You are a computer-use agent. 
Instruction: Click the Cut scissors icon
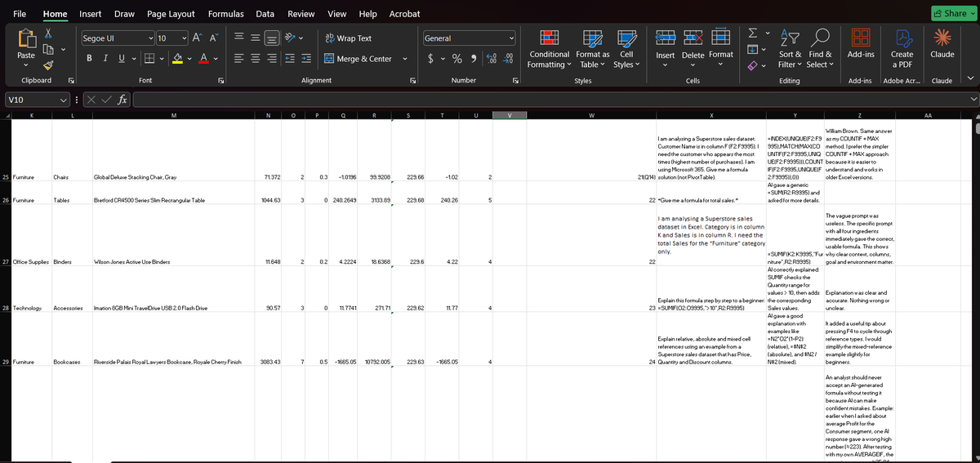tap(47, 33)
